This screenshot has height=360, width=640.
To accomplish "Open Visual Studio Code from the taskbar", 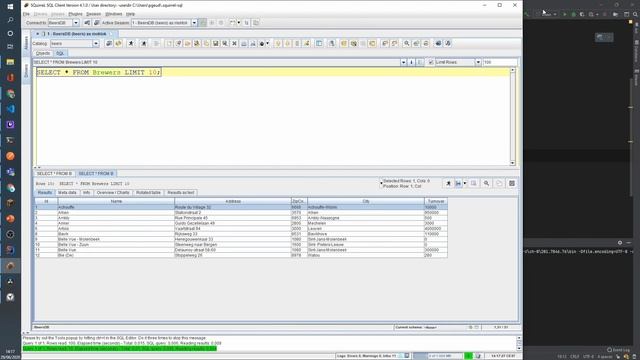I will click(x=10, y=109).
